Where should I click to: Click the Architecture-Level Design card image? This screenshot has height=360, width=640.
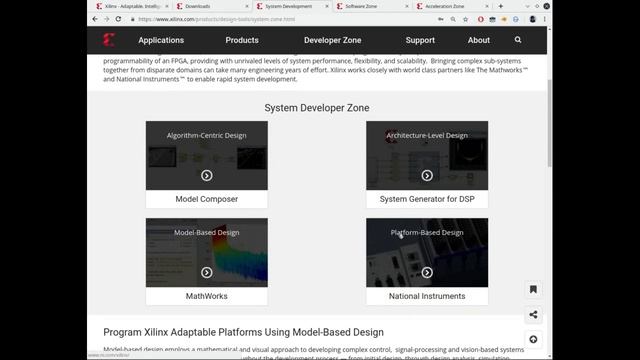coord(427,155)
